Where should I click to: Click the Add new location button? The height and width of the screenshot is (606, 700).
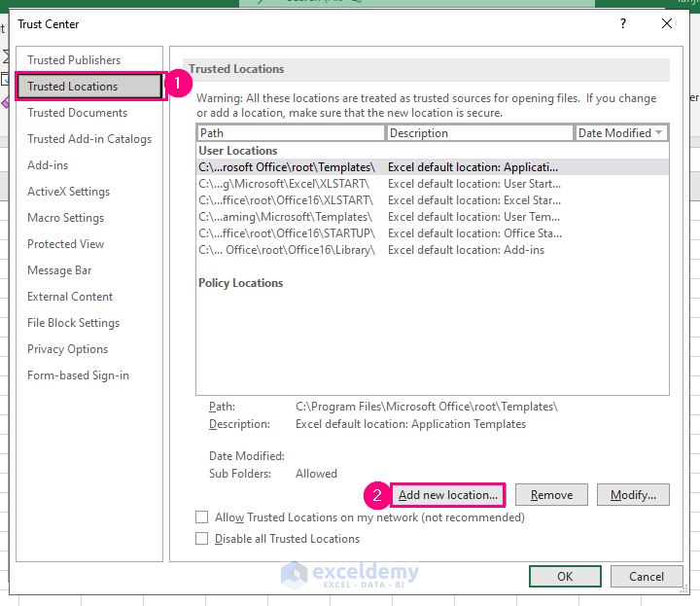[x=448, y=495]
